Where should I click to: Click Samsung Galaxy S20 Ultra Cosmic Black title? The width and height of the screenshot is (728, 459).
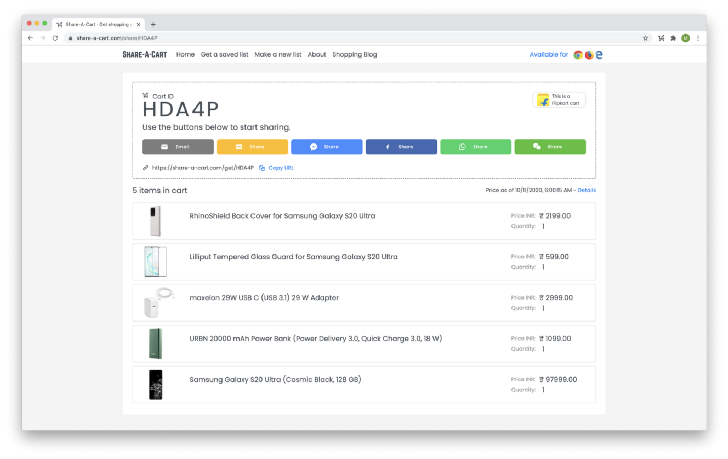click(x=275, y=380)
